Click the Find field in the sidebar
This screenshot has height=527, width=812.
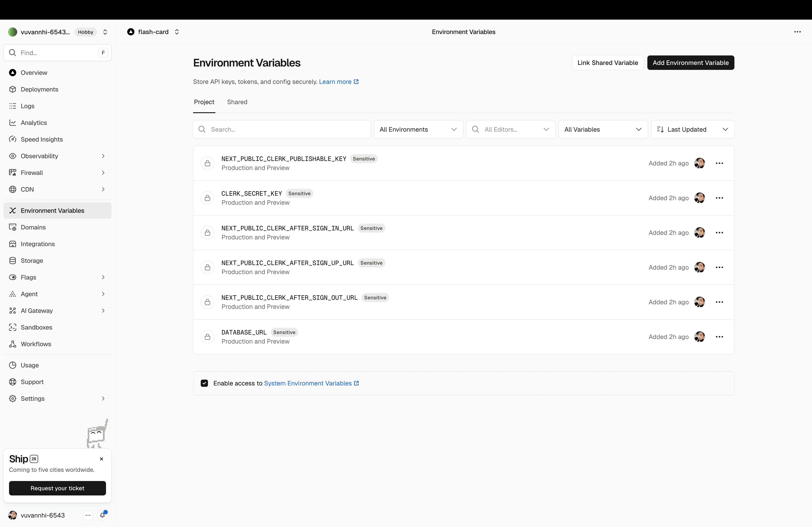coord(57,53)
